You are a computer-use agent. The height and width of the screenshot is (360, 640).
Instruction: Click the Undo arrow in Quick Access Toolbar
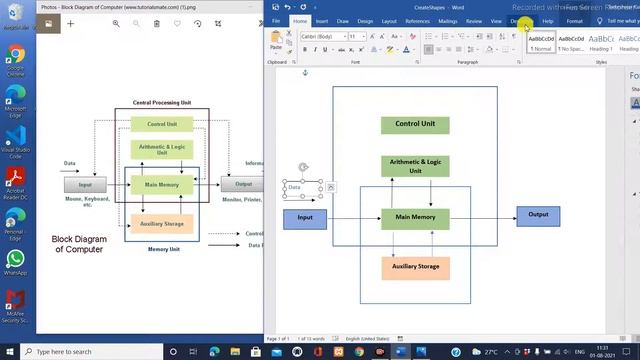pyautogui.click(x=287, y=7)
